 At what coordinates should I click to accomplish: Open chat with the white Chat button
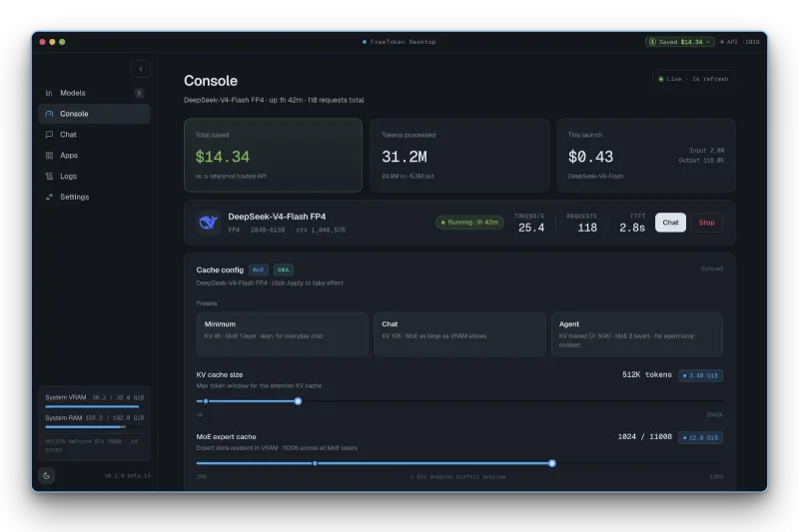[x=670, y=223]
